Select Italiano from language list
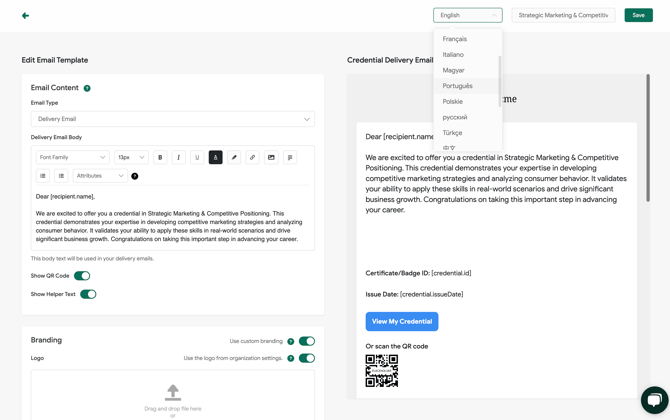670x420 pixels. pyautogui.click(x=453, y=55)
